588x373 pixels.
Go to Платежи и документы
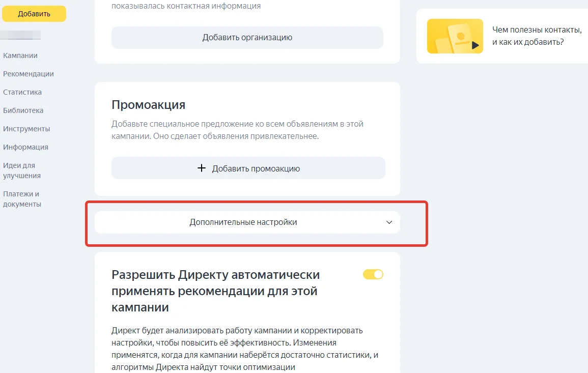pos(22,199)
